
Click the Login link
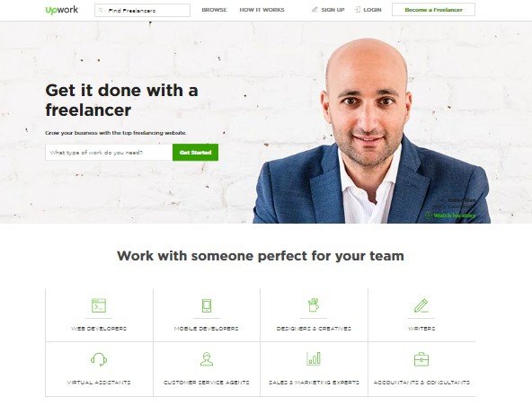pyautogui.click(x=368, y=10)
